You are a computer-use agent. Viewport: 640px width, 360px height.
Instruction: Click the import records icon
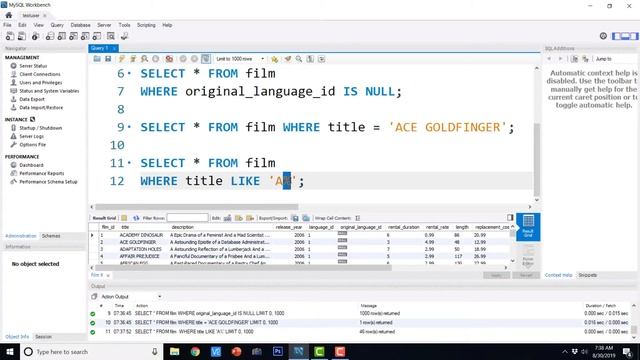pos(306,218)
